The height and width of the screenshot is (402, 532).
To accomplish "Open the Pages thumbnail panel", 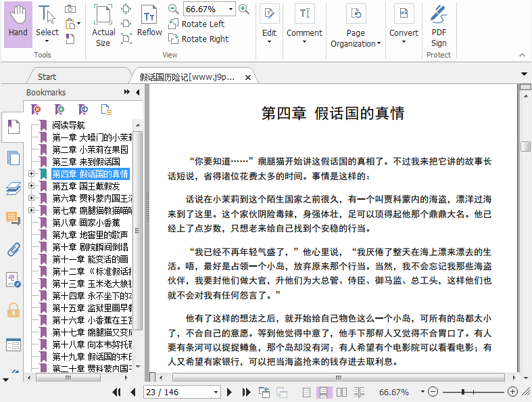I will point(13,158).
